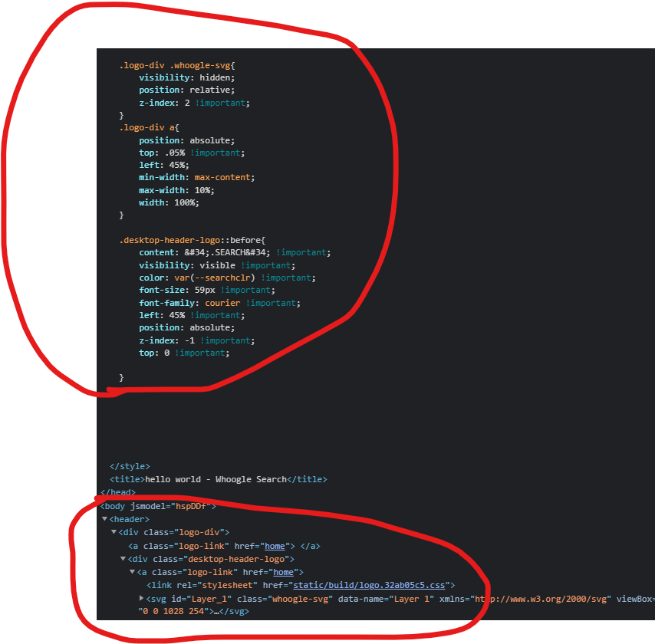Select the closing head tag row
This screenshot has height=644, width=655.
(118, 492)
